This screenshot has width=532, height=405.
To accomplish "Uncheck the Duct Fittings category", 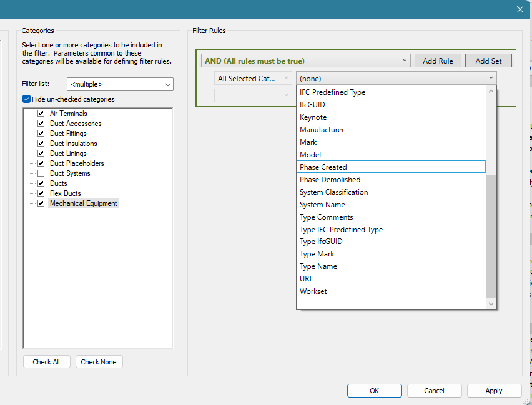I will click(41, 133).
